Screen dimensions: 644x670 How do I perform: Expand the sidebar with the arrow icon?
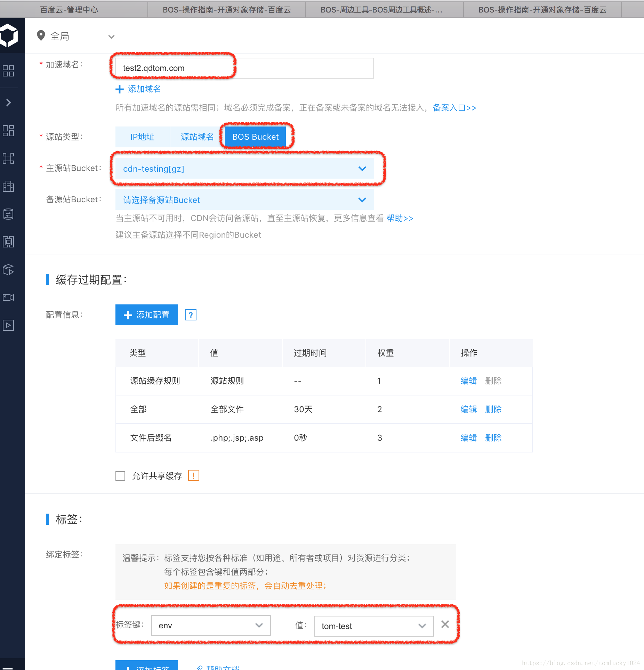click(x=9, y=103)
